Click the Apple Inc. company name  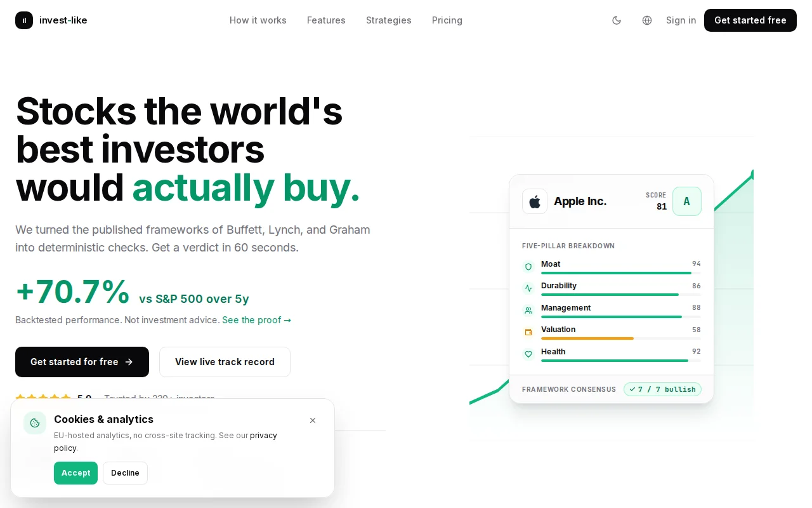click(x=580, y=201)
